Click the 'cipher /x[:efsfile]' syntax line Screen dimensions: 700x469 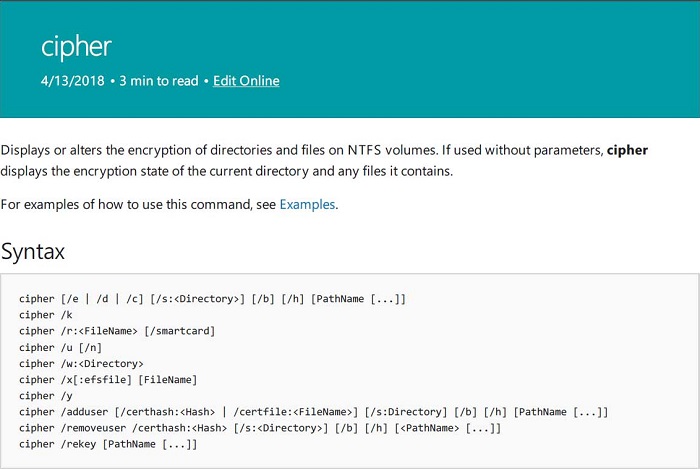coord(108,380)
